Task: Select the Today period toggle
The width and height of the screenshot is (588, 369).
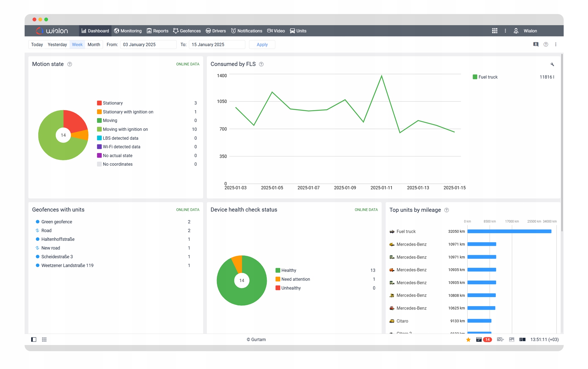Action: [37, 44]
